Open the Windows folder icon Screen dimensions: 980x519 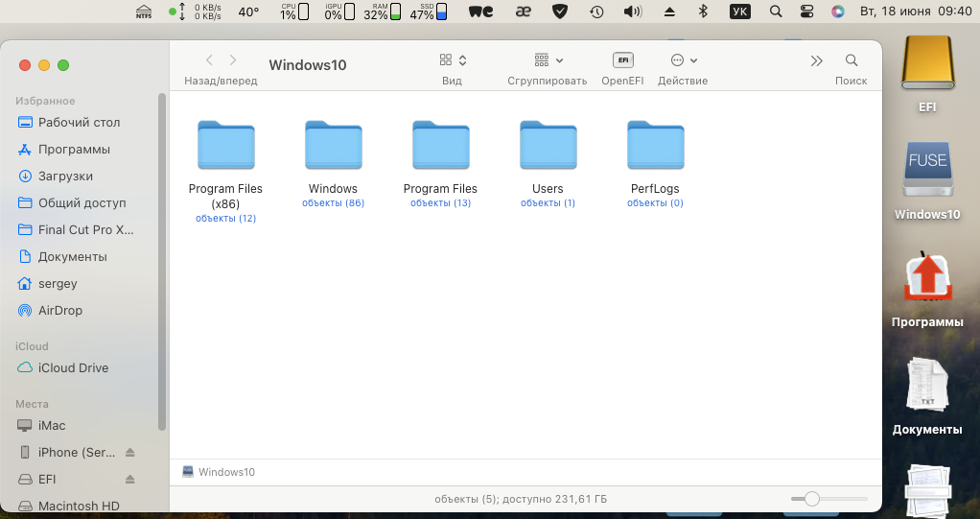333,145
